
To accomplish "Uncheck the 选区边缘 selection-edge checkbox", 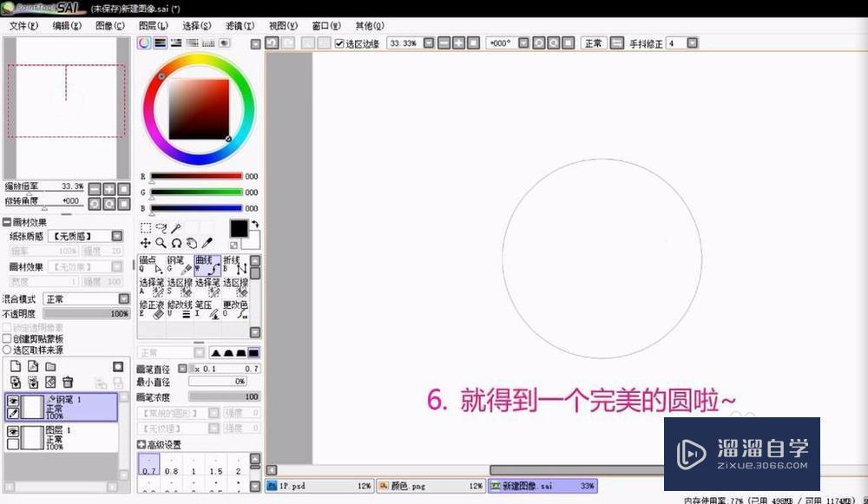I will 339,42.
